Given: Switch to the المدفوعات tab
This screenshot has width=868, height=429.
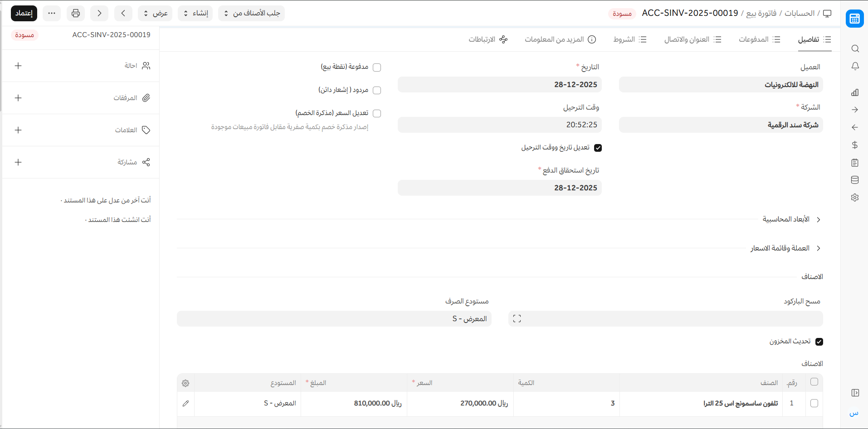Looking at the screenshot, I should (759, 39).
